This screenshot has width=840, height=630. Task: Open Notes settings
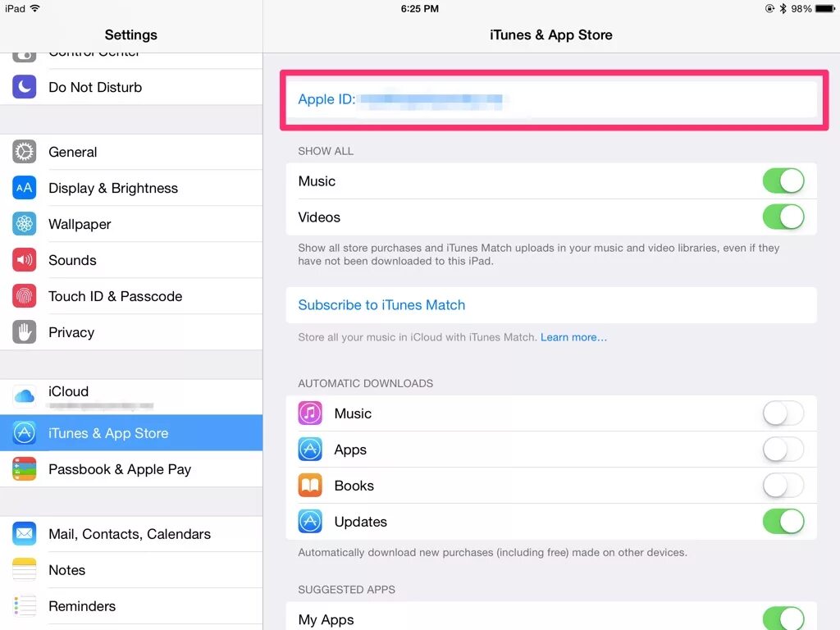pyautogui.click(x=131, y=569)
